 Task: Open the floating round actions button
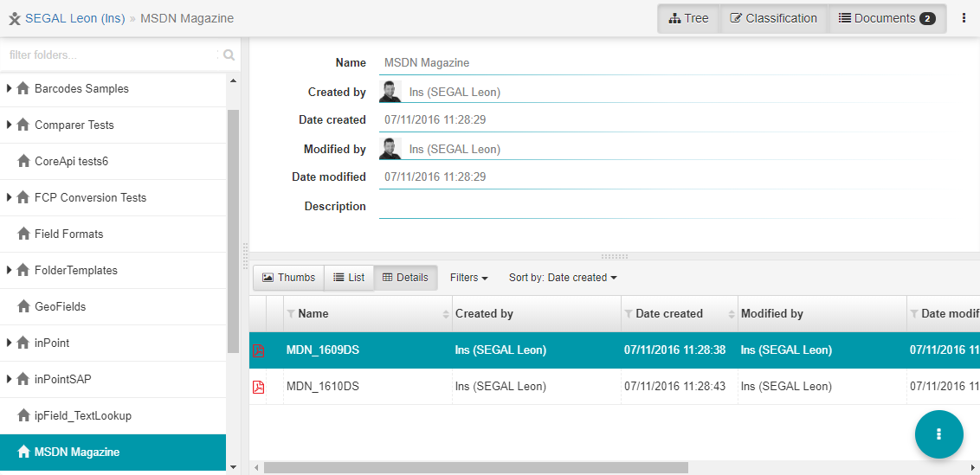click(x=938, y=434)
